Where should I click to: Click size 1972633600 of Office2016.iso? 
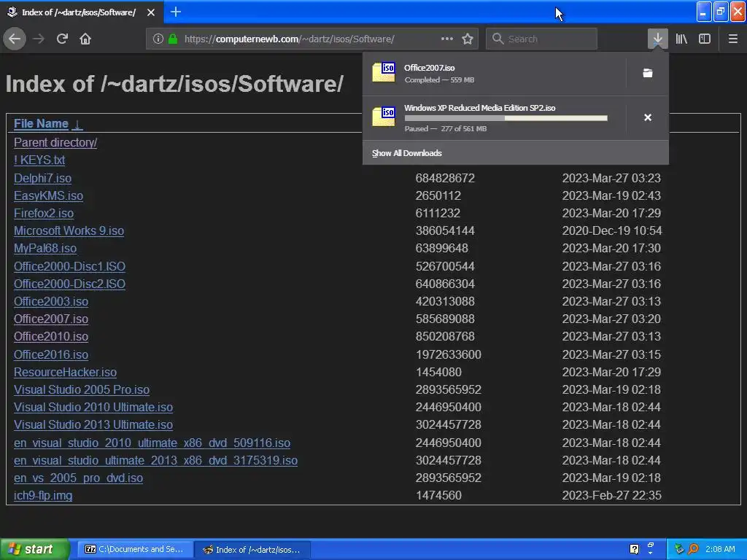tap(449, 355)
